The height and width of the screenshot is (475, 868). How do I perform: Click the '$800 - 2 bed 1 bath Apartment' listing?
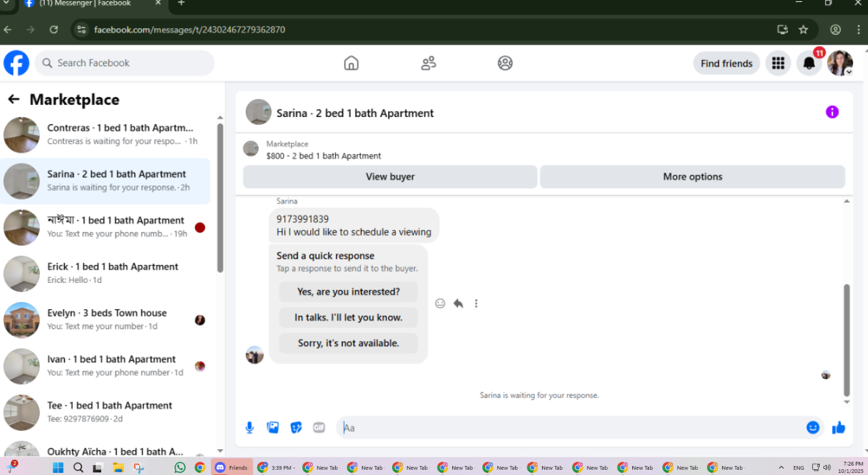click(x=324, y=156)
